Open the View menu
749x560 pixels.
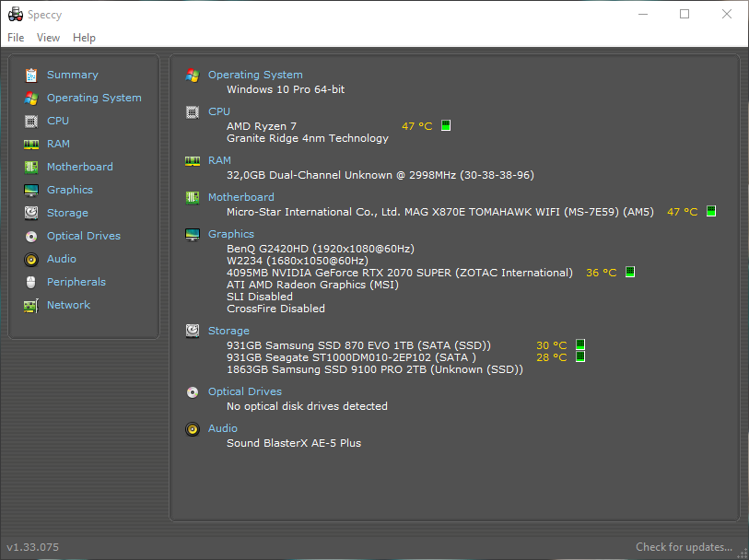pos(48,38)
